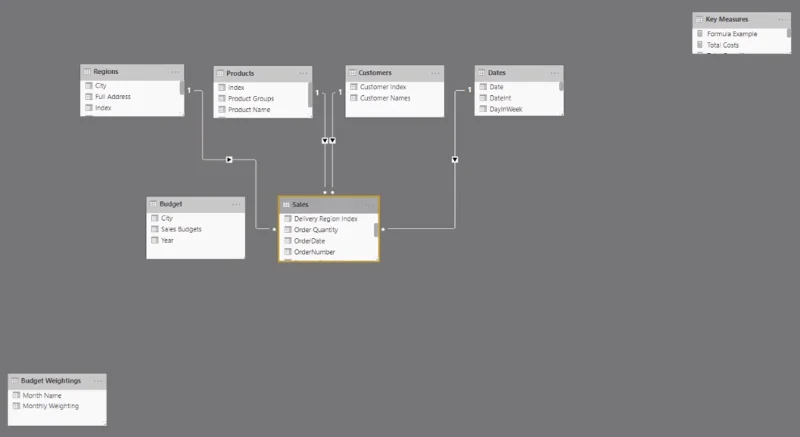Screen dimensions: 800x437
Task: Select the Budget table title
Action: click(x=170, y=204)
